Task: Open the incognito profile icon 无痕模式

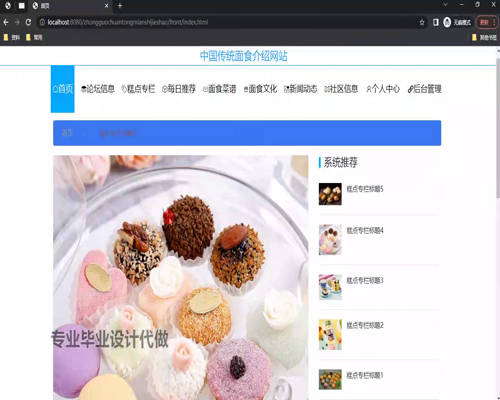Action: tap(457, 22)
